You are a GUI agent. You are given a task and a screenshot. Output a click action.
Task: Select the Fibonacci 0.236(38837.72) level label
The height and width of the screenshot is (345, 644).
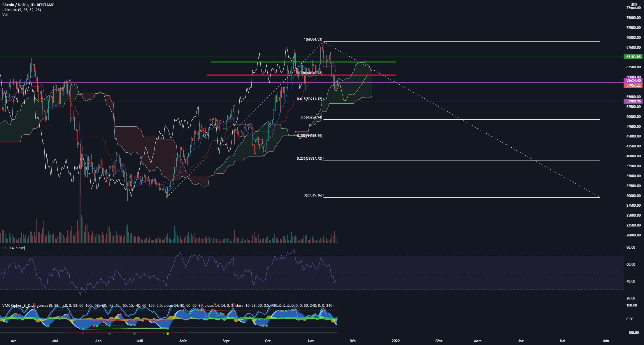click(x=309, y=158)
